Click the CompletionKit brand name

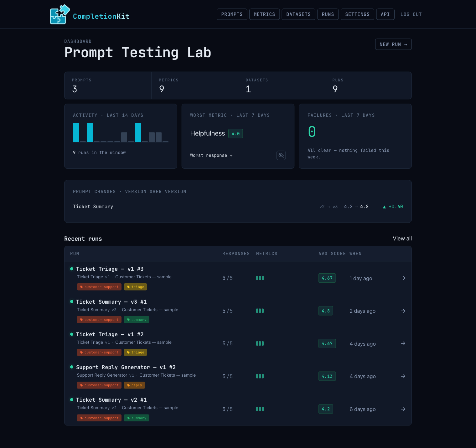point(101,16)
